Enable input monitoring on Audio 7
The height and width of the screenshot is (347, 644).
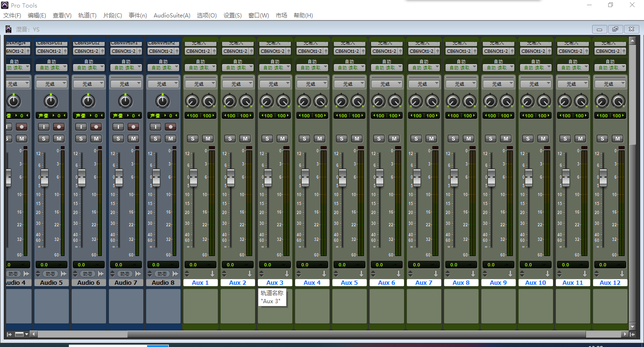tap(118, 127)
